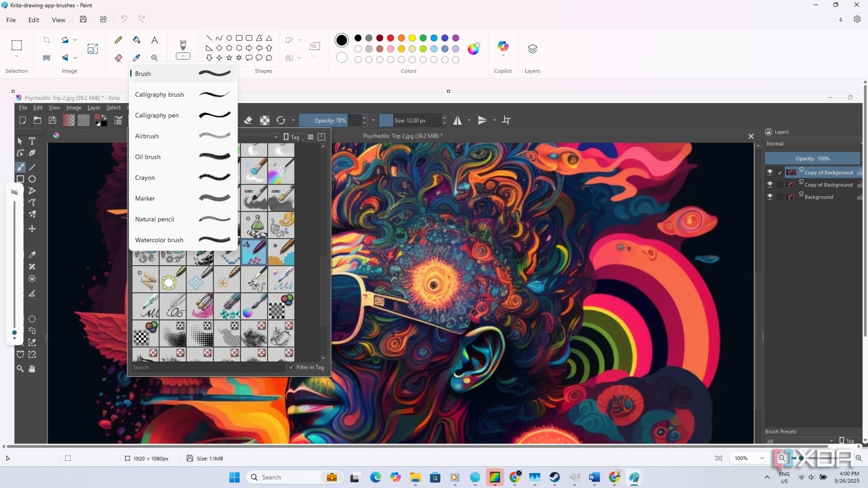Choose Calligraphy pen from brush list
868x488 pixels.
183,115
